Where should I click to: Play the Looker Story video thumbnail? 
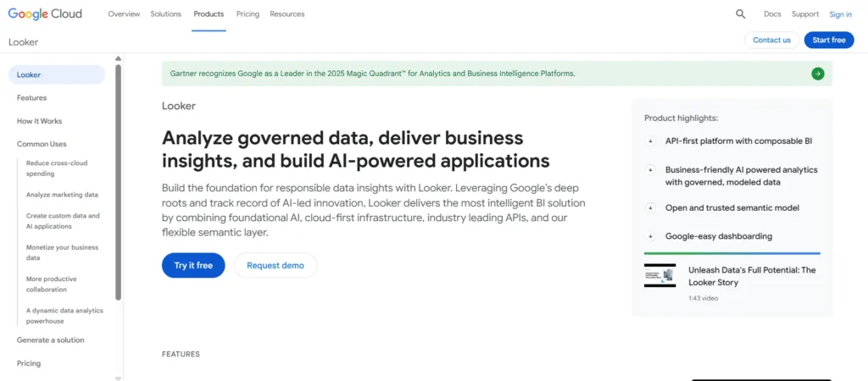tap(659, 275)
